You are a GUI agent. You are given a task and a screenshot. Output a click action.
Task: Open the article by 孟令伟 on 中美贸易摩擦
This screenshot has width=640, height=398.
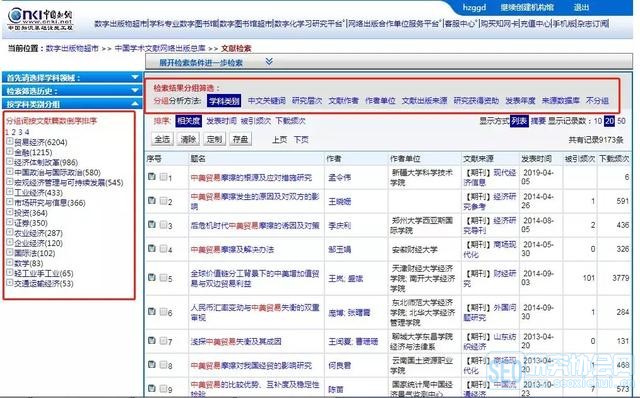[x=251, y=178]
